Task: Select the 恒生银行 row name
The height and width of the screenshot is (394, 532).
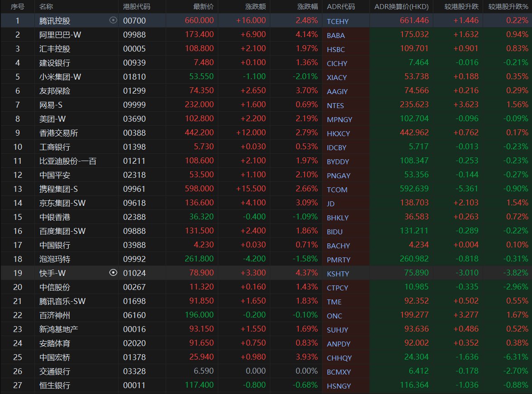Action: click(x=55, y=385)
